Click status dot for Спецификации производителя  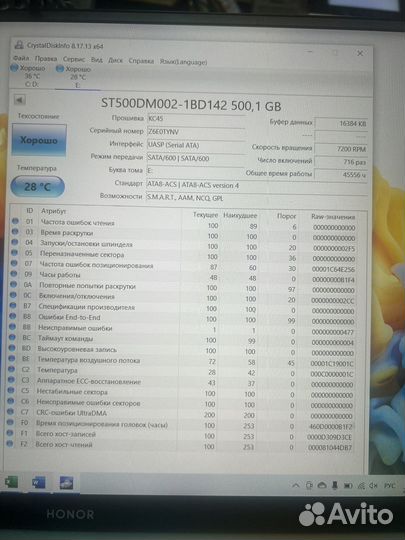[x=13, y=305]
